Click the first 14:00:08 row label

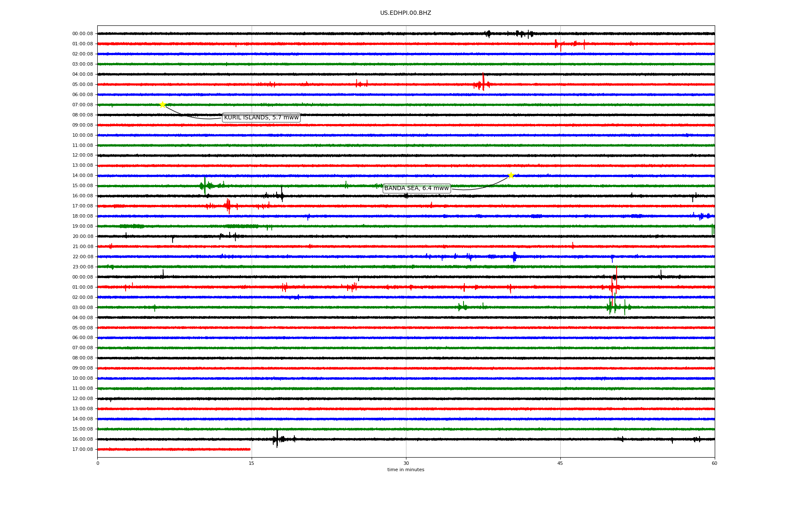[82, 175]
